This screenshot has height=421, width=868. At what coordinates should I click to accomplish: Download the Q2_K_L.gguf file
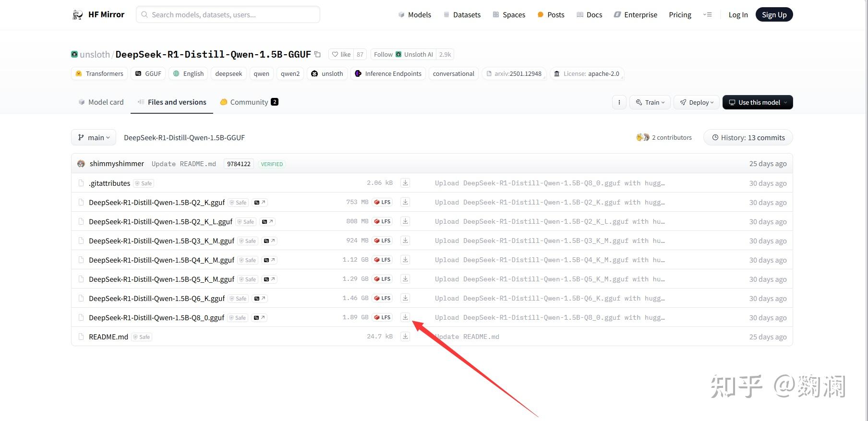405,221
